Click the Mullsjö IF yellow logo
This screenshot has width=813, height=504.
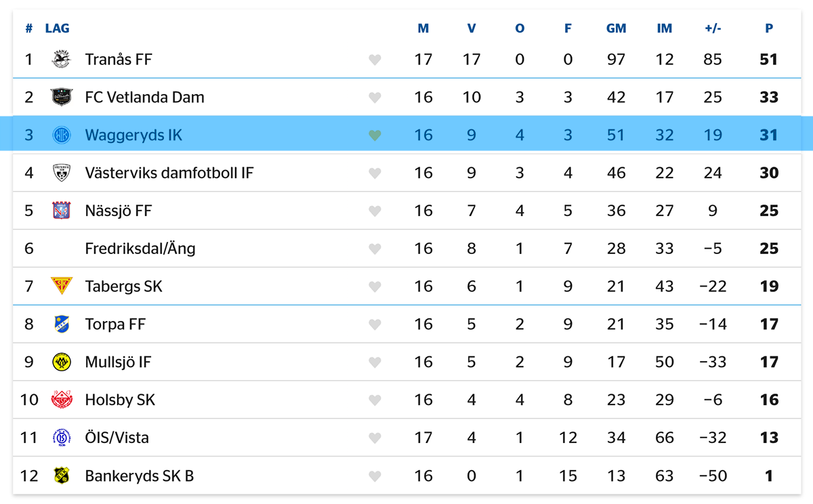pyautogui.click(x=61, y=362)
